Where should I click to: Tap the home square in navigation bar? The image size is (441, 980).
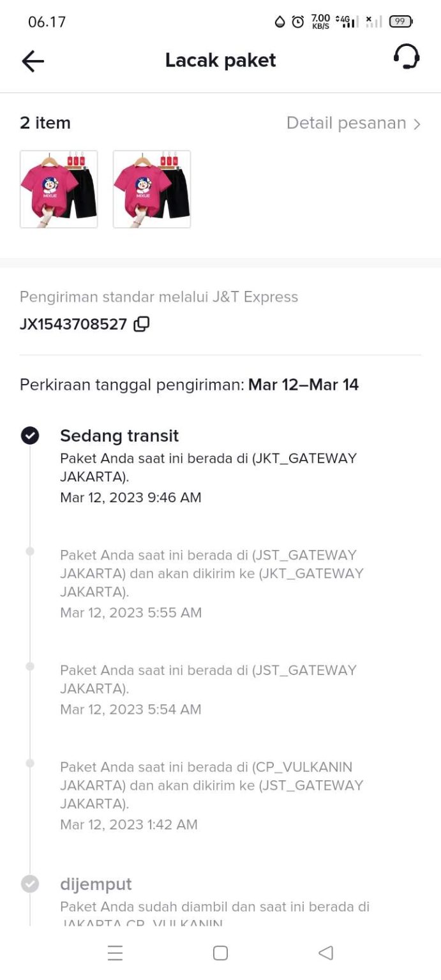point(220,953)
